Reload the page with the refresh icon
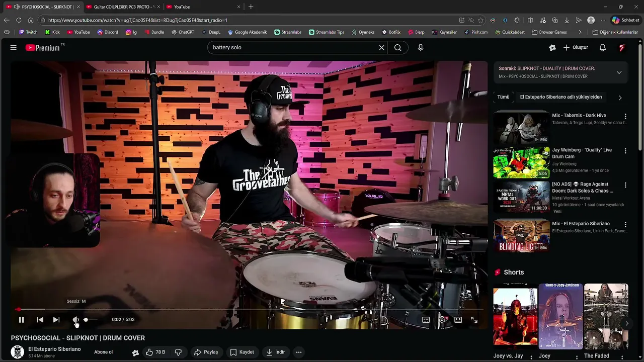Screen dimensions: 644x362 pyautogui.click(x=19, y=20)
